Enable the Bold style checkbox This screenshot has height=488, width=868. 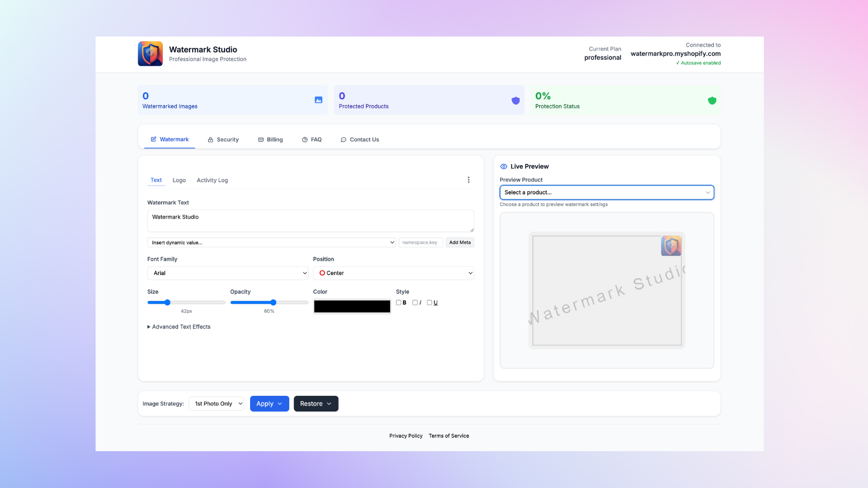[399, 302]
